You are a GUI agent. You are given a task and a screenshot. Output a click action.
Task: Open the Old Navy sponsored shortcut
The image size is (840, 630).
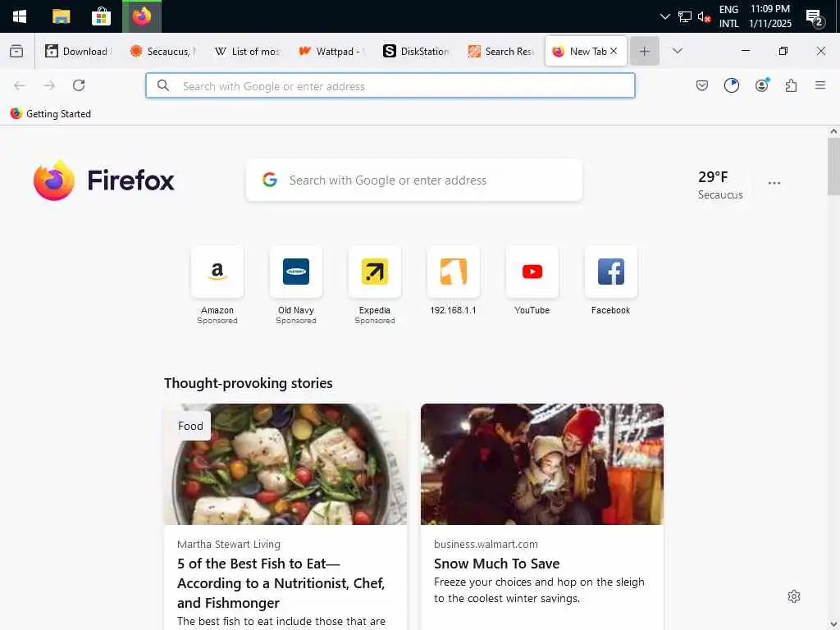295,285
